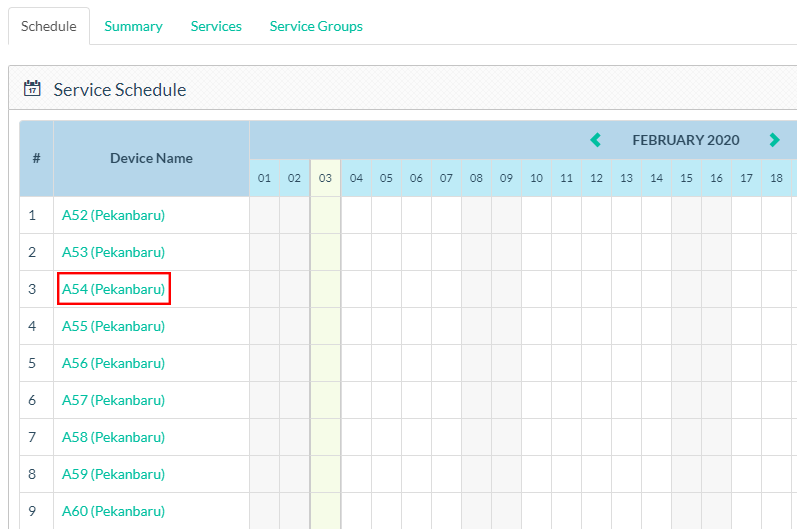797x529 pixels.
Task: Click the calendar icon beside Service Schedule
Action: pyautogui.click(x=32, y=89)
